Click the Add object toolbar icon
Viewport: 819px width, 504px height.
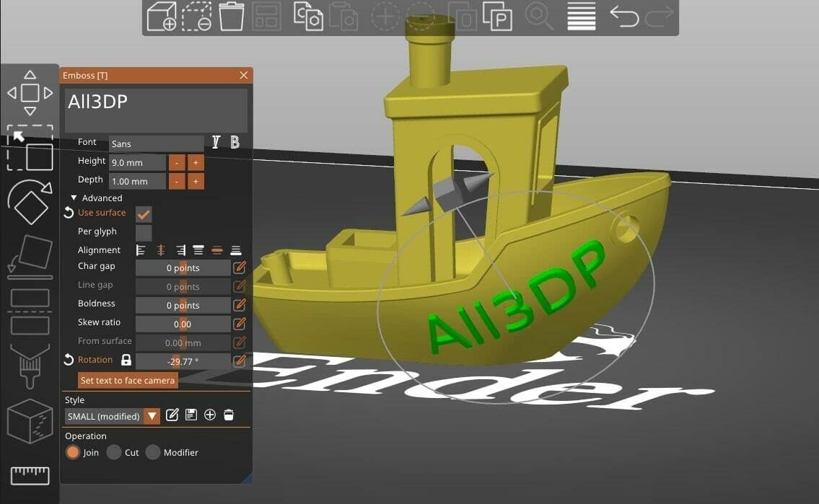[162, 17]
